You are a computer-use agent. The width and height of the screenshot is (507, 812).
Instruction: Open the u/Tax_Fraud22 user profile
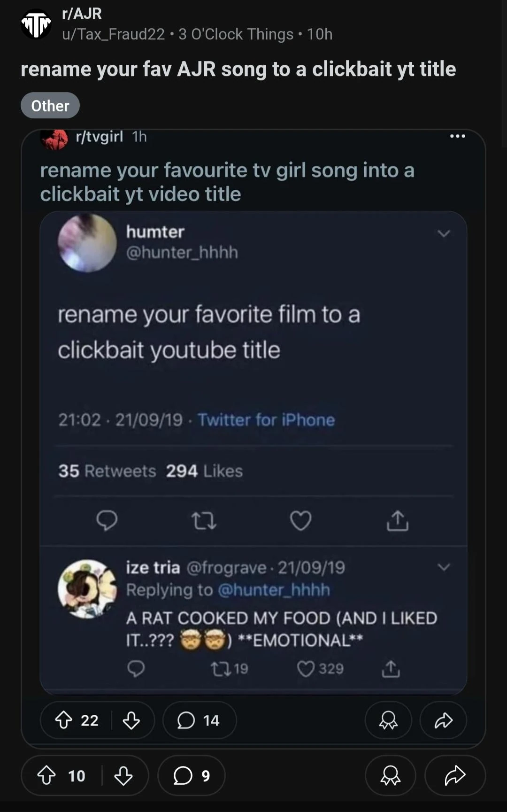[114, 34]
